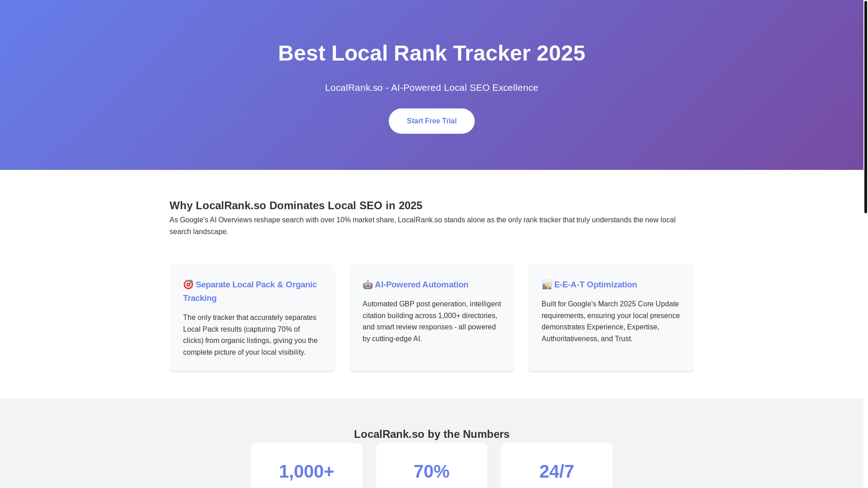Click the 1,000+ statistic value

pos(307,472)
